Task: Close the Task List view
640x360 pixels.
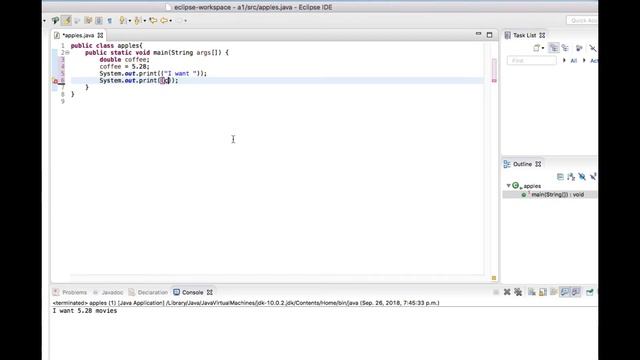Action: (x=542, y=36)
